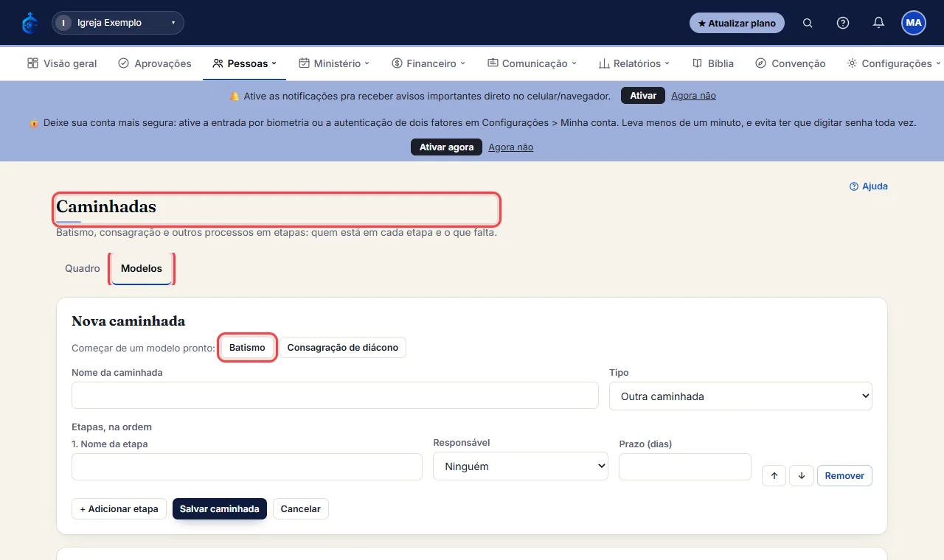Select the Modelos tab
The height and width of the screenshot is (560, 944).
point(142,268)
